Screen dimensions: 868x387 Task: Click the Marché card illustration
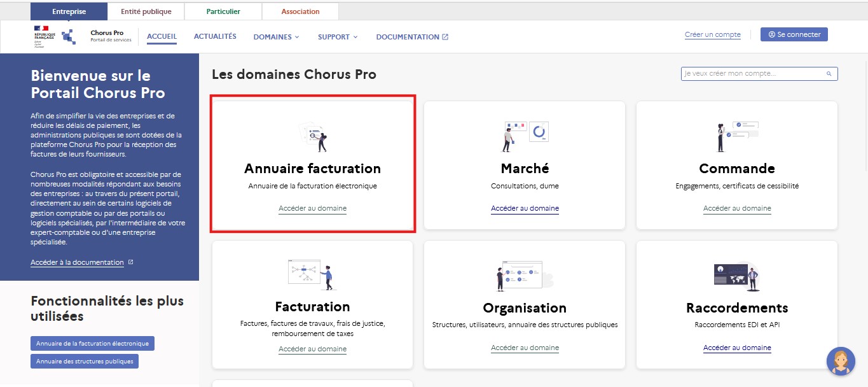click(x=525, y=136)
